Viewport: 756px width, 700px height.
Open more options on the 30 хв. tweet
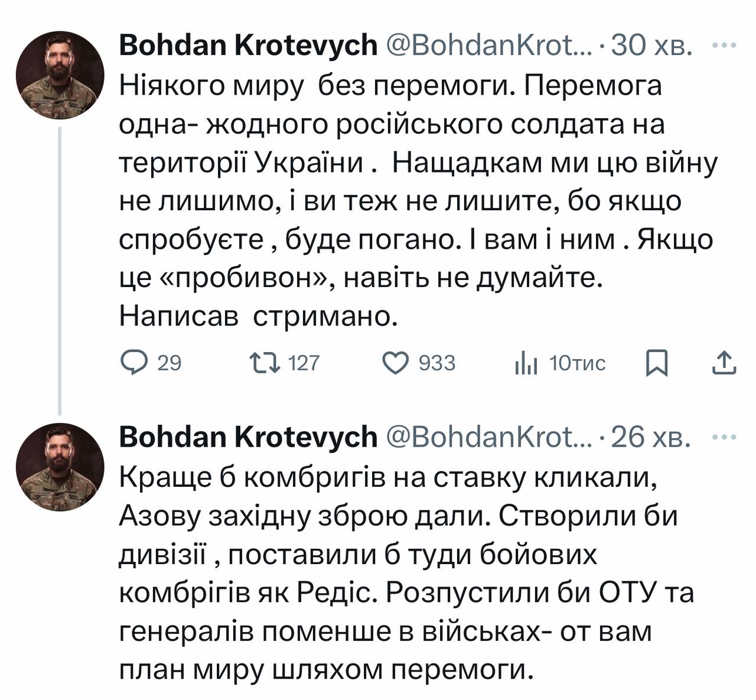[725, 45]
